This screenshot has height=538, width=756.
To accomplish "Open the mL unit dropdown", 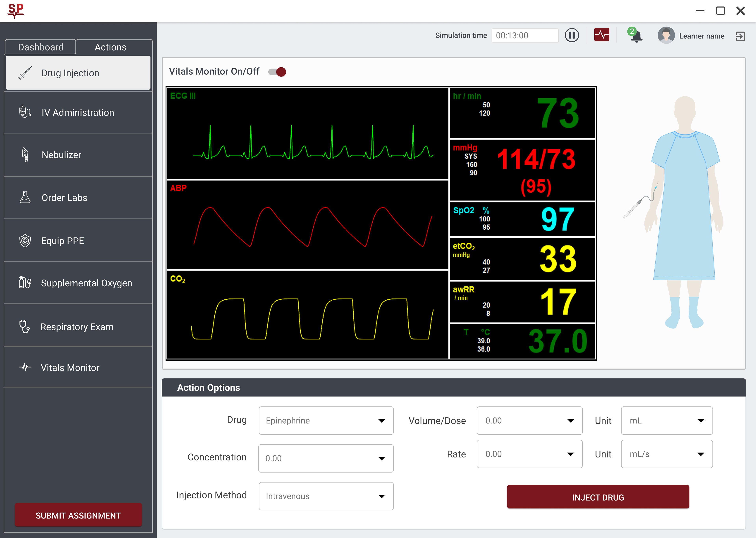I will [667, 420].
